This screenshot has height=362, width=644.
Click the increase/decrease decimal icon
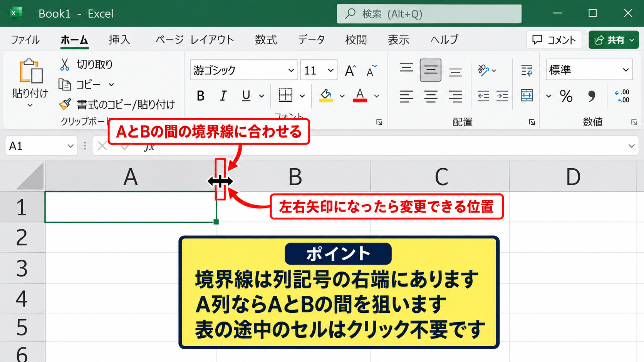[622, 96]
